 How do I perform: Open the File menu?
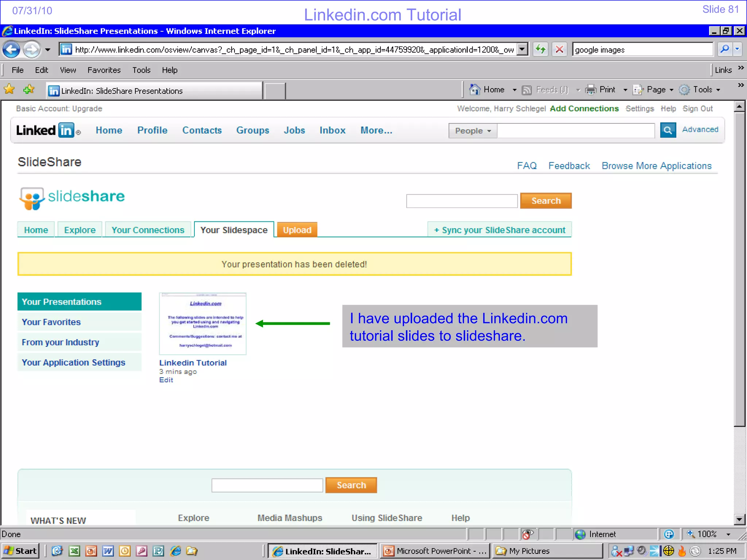18,70
